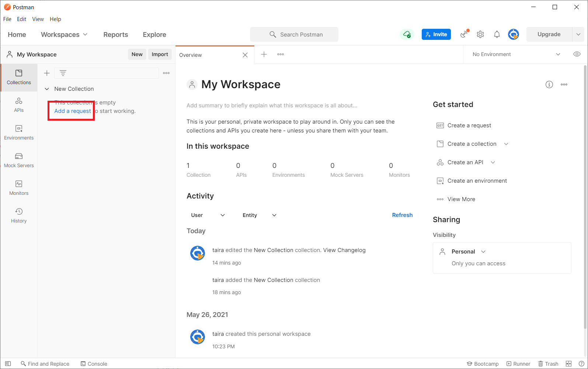Open the Monitors sidebar section
Viewport: 588px width, 369px height.
pos(19,188)
